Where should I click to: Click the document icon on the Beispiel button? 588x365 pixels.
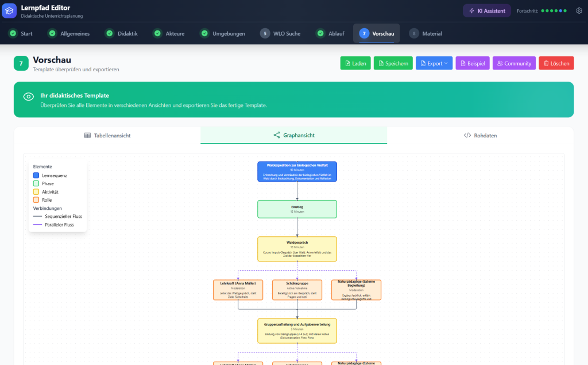coord(463,63)
